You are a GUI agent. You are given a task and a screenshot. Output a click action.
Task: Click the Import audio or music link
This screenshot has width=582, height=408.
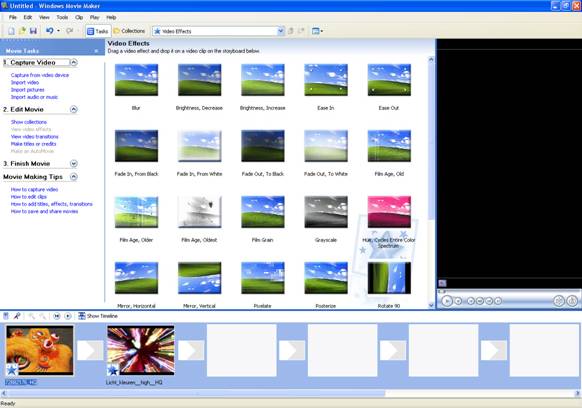[x=34, y=97]
